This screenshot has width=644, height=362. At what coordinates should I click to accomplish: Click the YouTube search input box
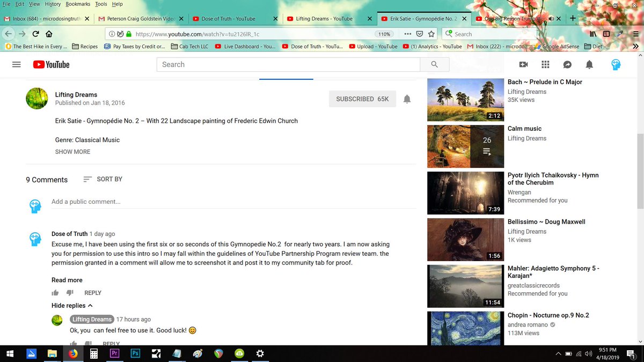(289, 64)
